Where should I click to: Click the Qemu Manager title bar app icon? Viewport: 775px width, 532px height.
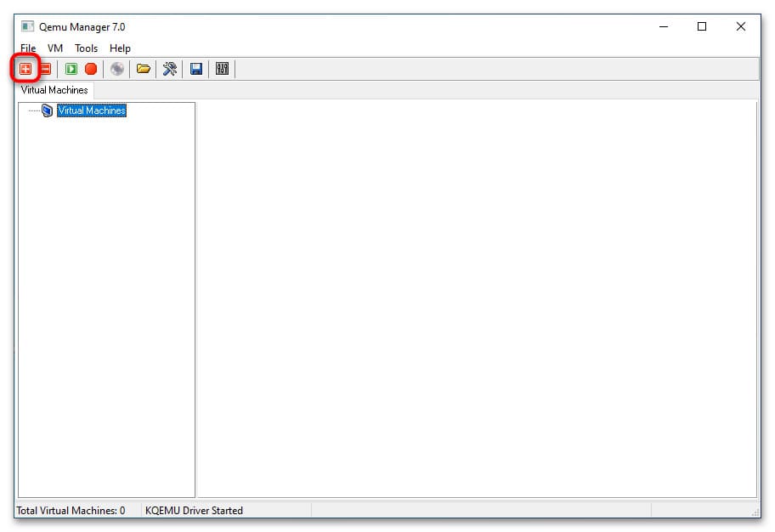click(27, 26)
